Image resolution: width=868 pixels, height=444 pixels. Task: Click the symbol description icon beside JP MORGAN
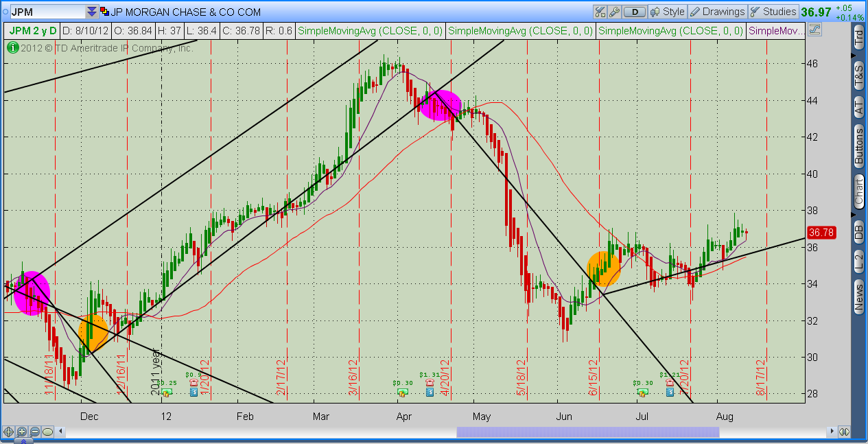(x=104, y=12)
